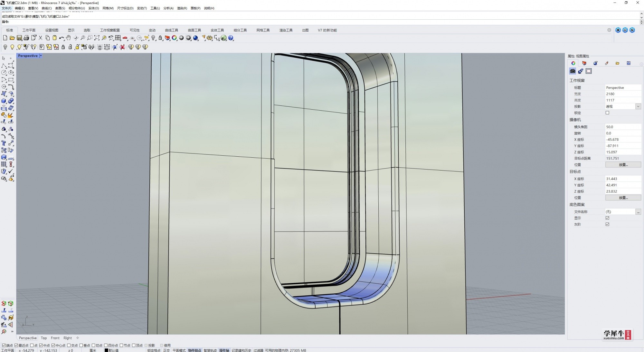Open the 渲染(R) menu
644x352 pixels.
point(182,8)
